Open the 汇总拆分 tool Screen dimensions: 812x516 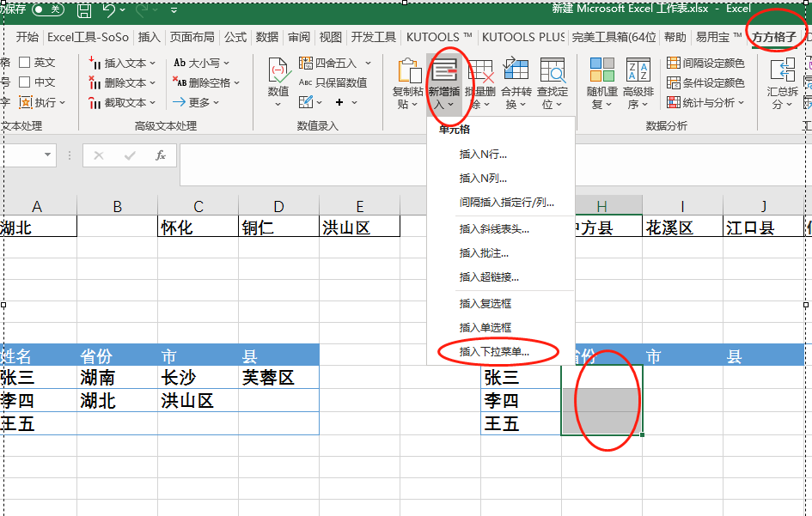[782, 82]
